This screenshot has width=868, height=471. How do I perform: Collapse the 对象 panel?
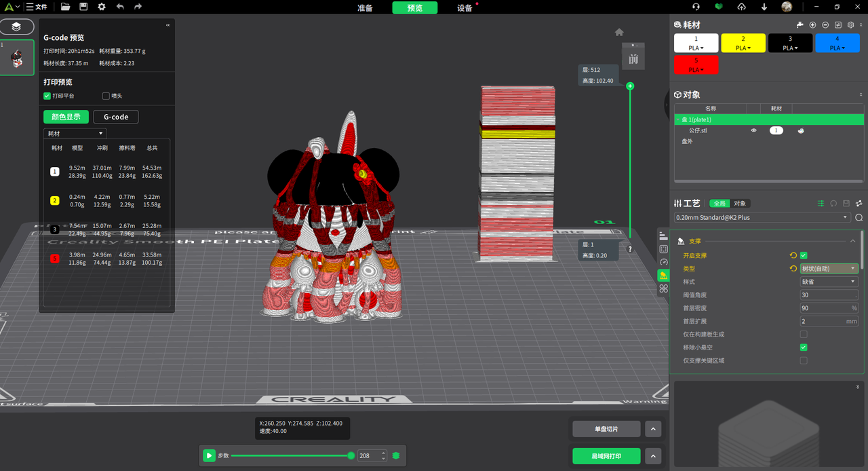pyautogui.click(x=861, y=95)
